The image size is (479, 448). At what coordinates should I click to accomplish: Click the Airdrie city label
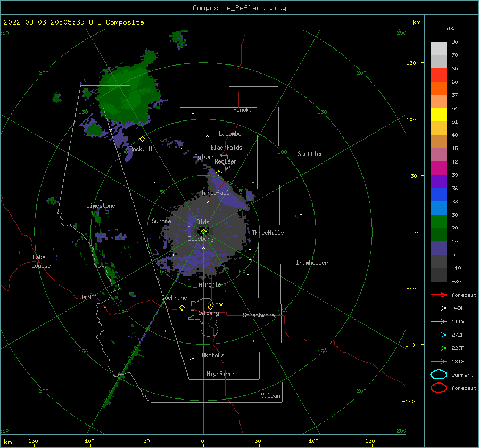[210, 284]
